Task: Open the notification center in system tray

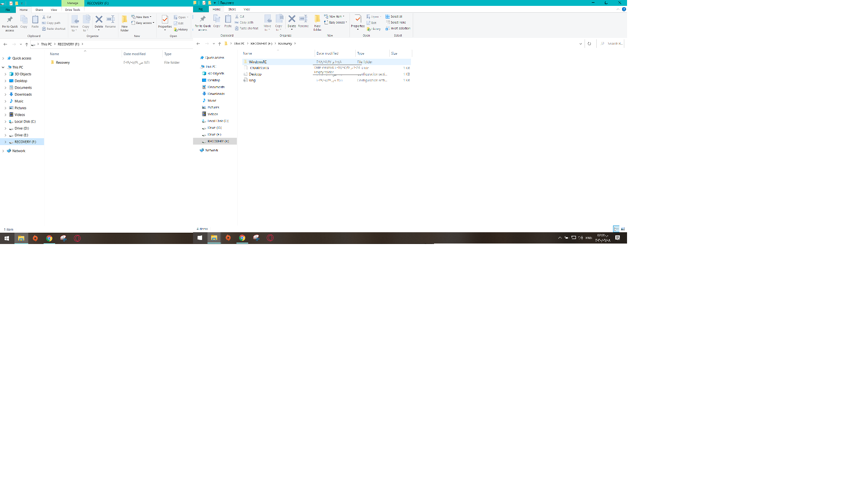Action: pos(618,238)
